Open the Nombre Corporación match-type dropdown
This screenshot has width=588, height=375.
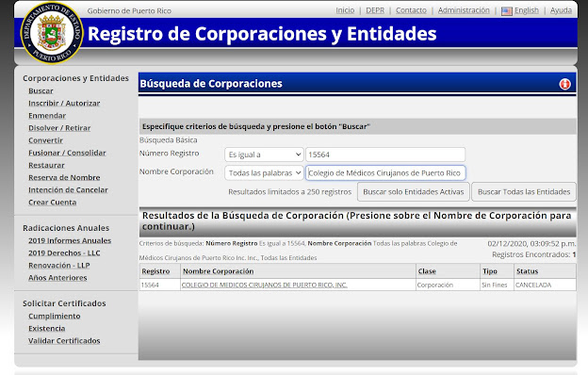(x=265, y=172)
